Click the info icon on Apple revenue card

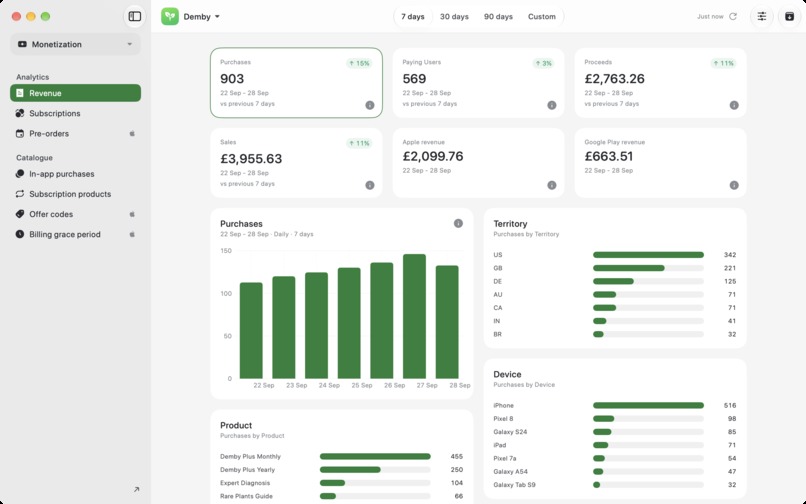pos(552,185)
